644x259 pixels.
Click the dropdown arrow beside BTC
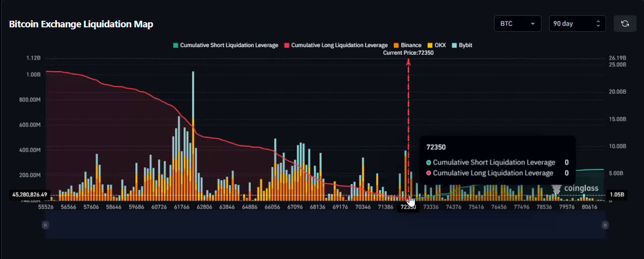[532, 24]
